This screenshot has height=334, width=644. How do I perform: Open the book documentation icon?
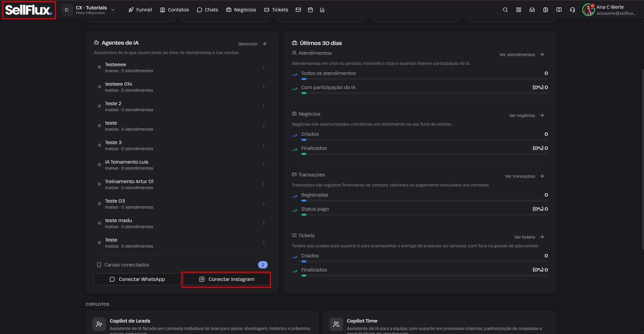point(559,10)
